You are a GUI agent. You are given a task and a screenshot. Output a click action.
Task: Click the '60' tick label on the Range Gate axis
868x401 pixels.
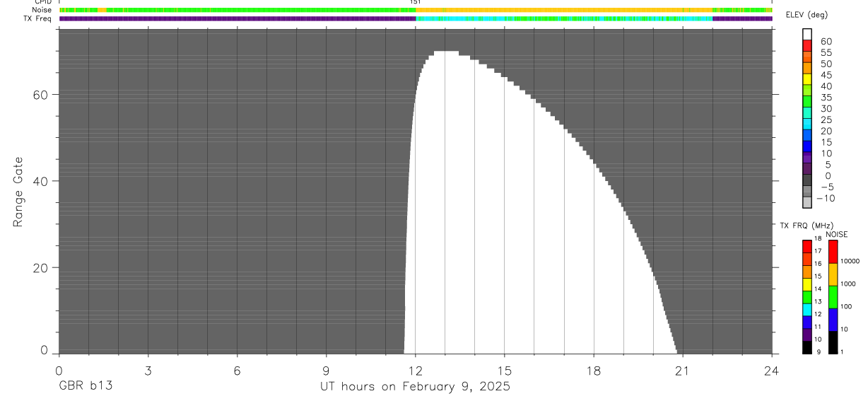(x=40, y=94)
